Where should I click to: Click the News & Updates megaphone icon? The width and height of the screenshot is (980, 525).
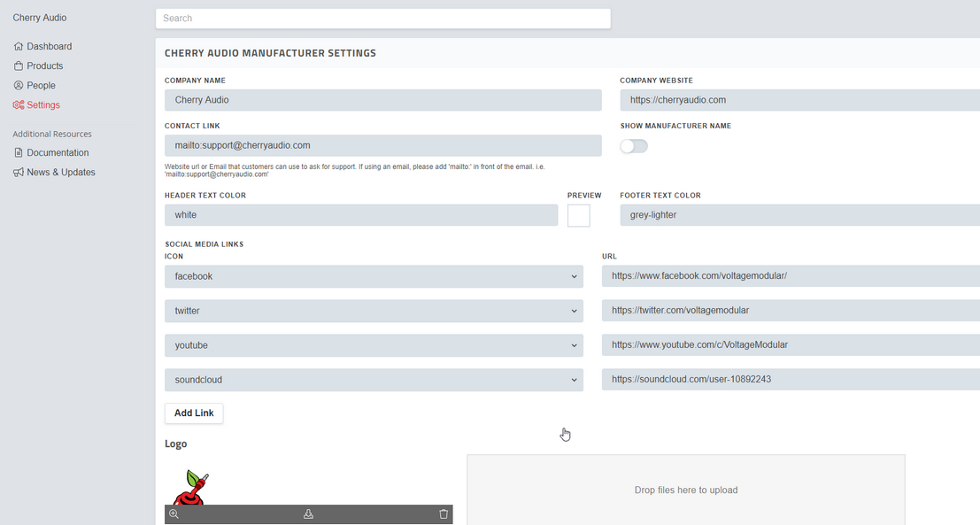point(18,172)
